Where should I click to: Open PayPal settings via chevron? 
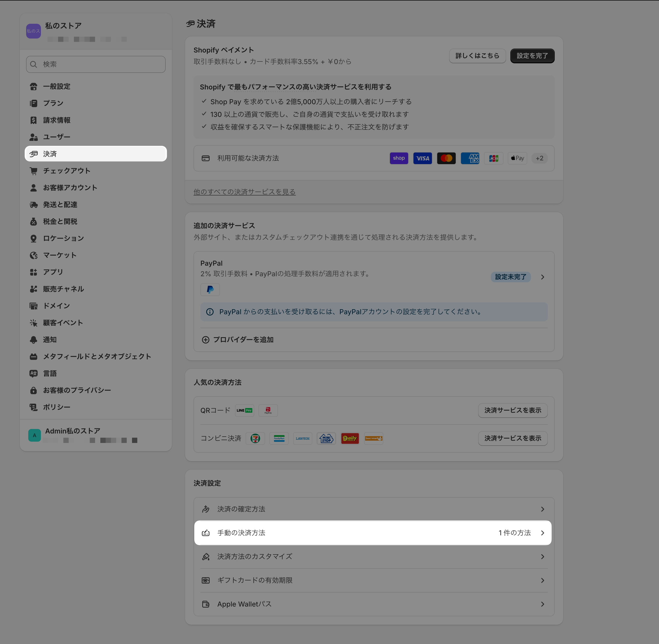543,277
